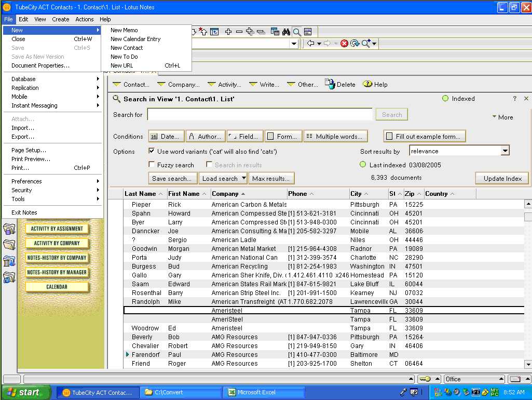
Task: Click the refresh view window icon
Action: tap(214, 32)
